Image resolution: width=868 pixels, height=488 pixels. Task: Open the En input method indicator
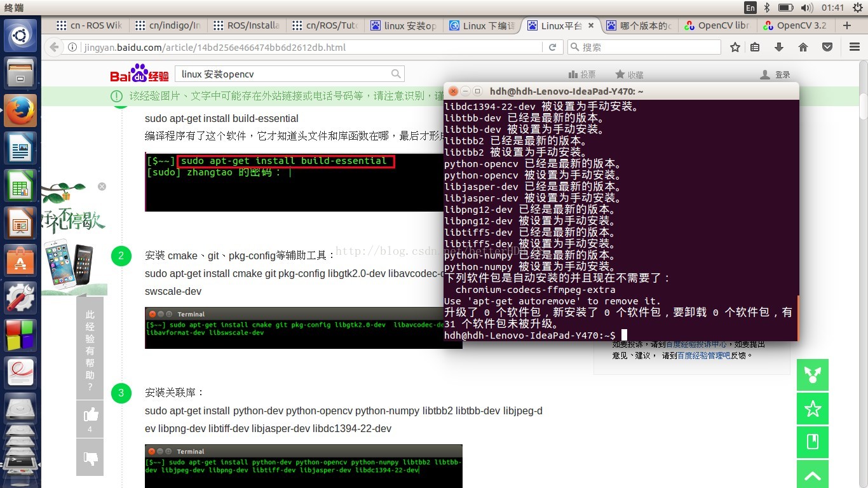(750, 8)
